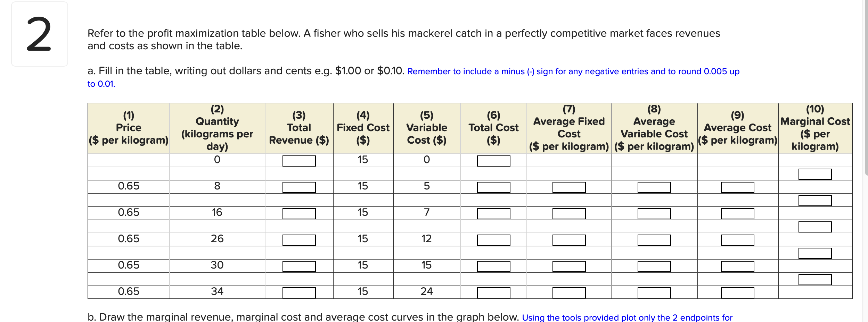Click Total Revenue input for quantity 34
The height and width of the screenshot is (322, 868).
click(299, 291)
